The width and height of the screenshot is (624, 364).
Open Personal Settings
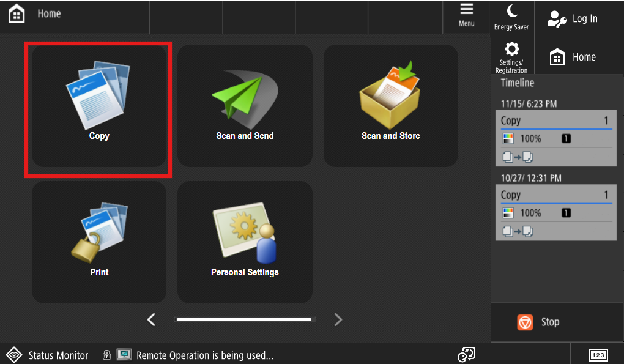[245, 242]
